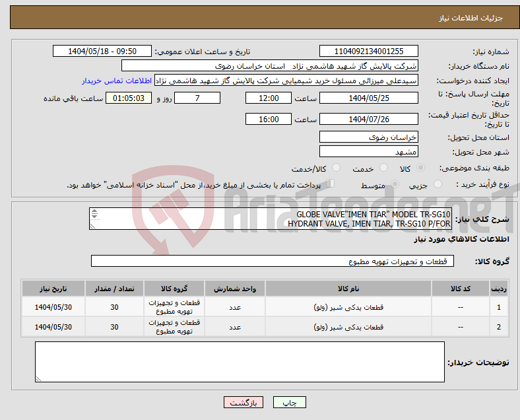Click the buyer organization name field
Image resolution: width=520 pixels, height=420 pixels.
coord(270,65)
